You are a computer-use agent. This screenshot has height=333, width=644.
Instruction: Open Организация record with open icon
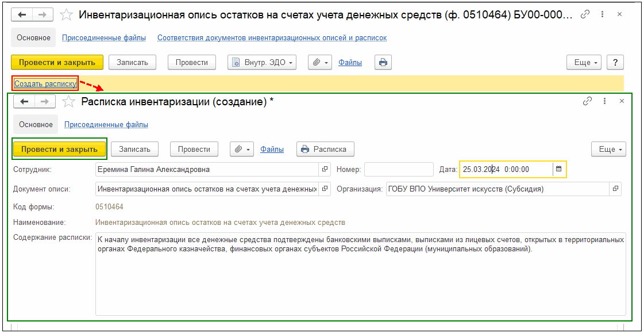(615, 189)
